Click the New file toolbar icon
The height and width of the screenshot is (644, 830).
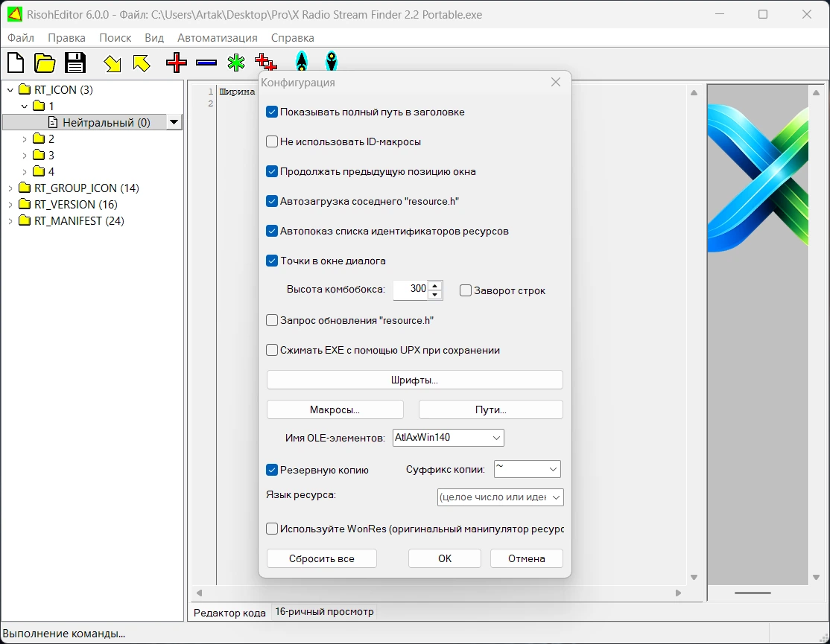point(16,63)
